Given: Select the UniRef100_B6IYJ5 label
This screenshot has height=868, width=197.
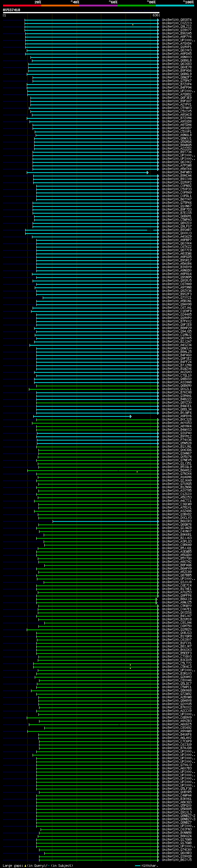Looking at the screenshot, I should (177, 860).
